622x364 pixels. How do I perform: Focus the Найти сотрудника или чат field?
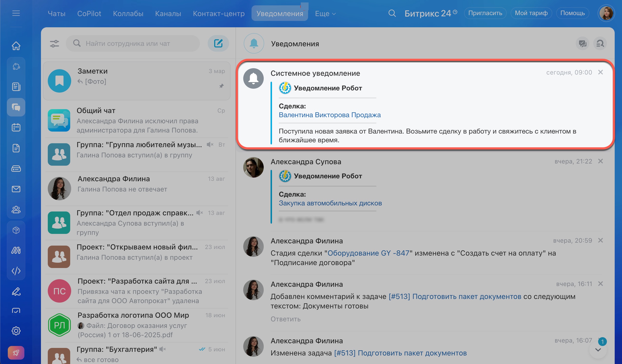click(133, 44)
